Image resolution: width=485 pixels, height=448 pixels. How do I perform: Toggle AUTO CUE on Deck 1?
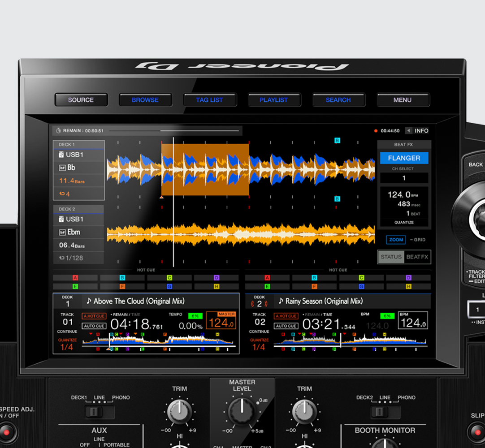93,326
